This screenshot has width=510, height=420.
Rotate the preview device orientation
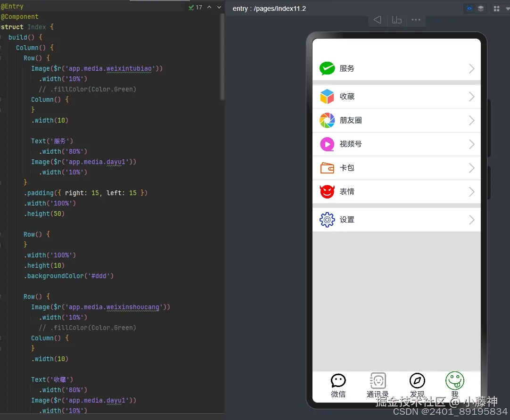click(x=396, y=20)
